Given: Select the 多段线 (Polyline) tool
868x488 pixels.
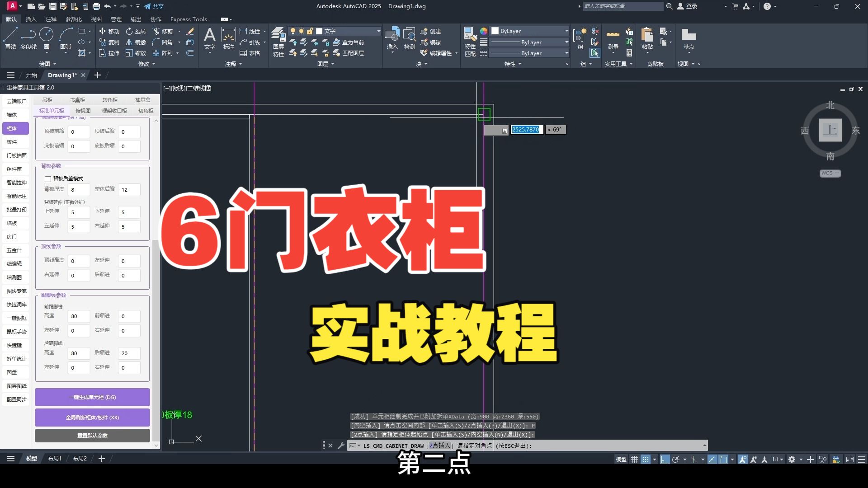Looking at the screenshot, I should (x=28, y=38).
